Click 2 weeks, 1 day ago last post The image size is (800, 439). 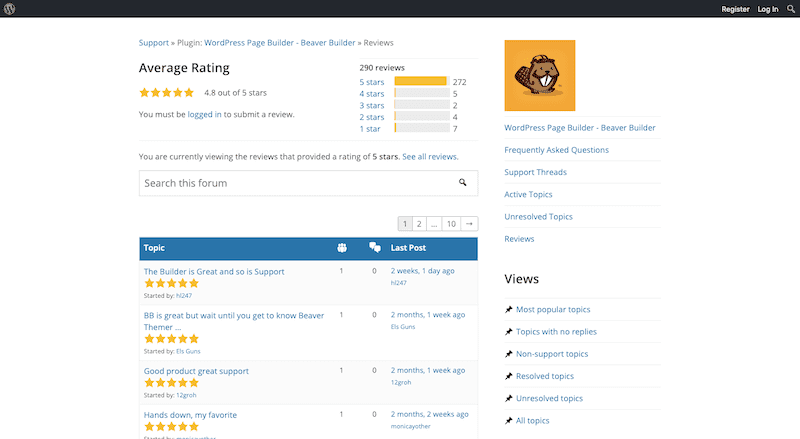[x=422, y=271]
